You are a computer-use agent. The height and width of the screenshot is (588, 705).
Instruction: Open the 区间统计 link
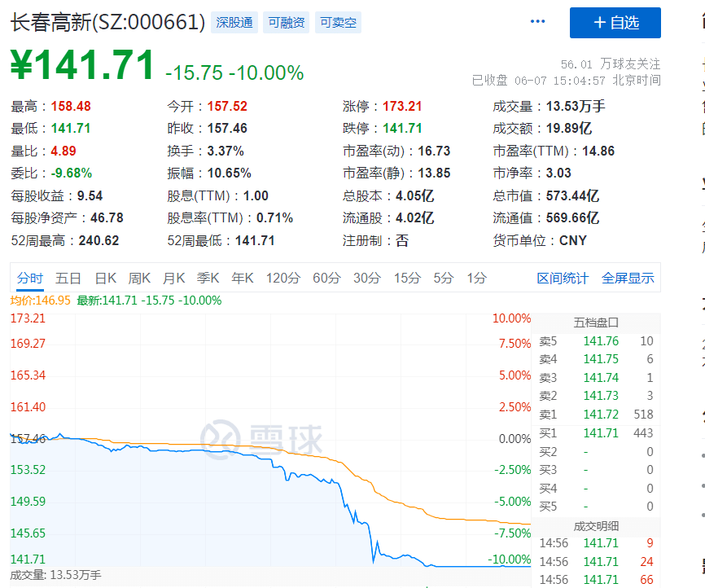tap(563, 278)
